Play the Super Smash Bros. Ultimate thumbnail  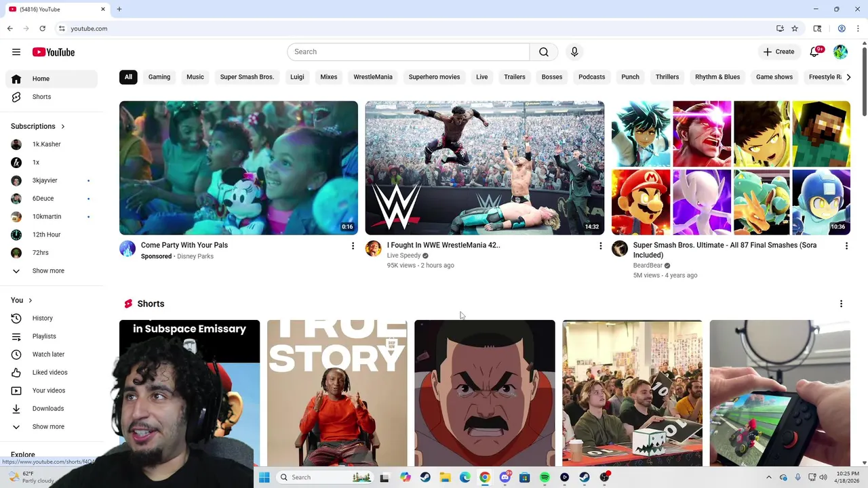pyautogui.click(x=730, y=168)
